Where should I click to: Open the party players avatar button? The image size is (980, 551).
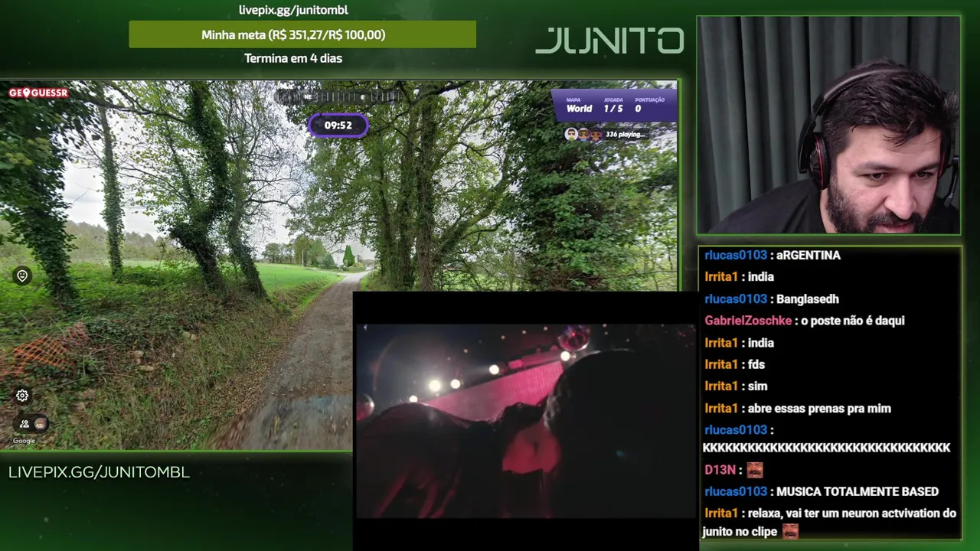(x=31, y=423)
